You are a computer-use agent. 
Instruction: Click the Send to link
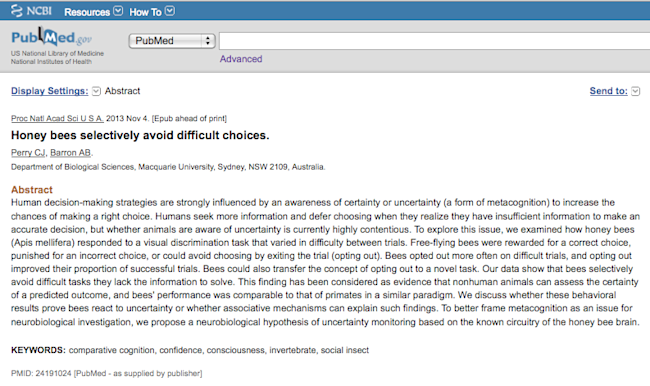tap(609, 91)
